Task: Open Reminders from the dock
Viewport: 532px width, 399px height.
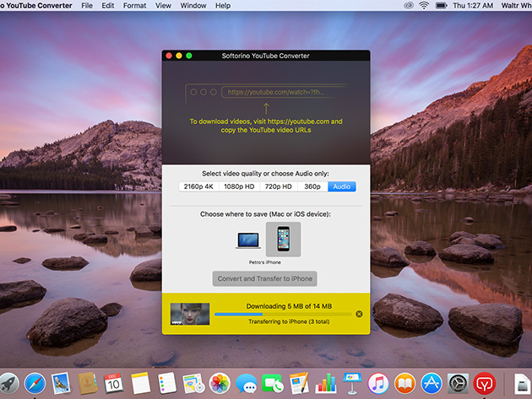Action: pyautogui.click(x=166, y=384)
